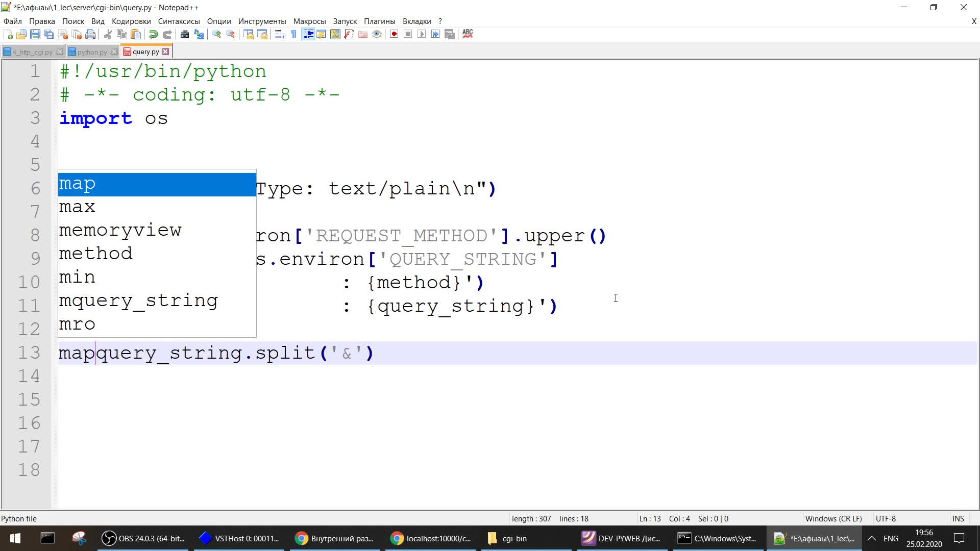
Task: Click Close All documents toolbar icon
Action: pos(77,34)
